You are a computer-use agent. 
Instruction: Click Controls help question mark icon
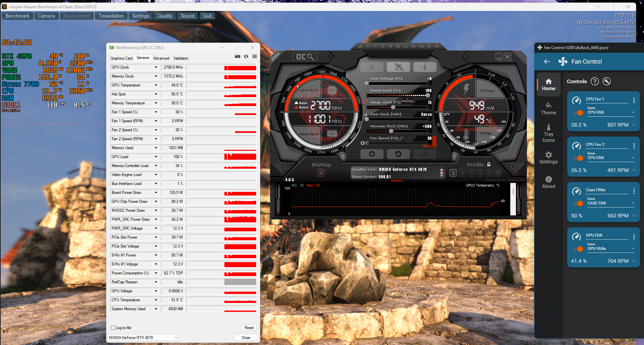coord(595,82)
